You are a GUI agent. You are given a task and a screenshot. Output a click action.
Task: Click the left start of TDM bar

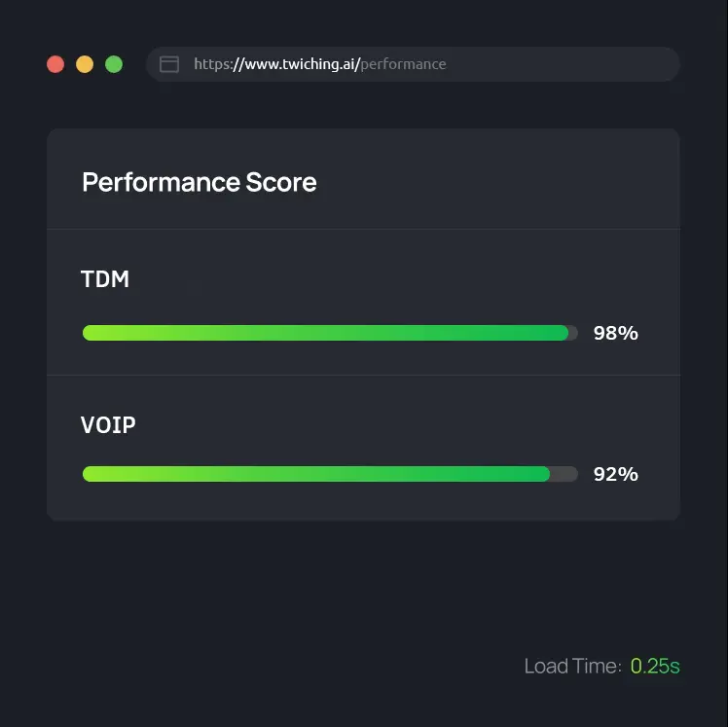(x=91, y=333)
